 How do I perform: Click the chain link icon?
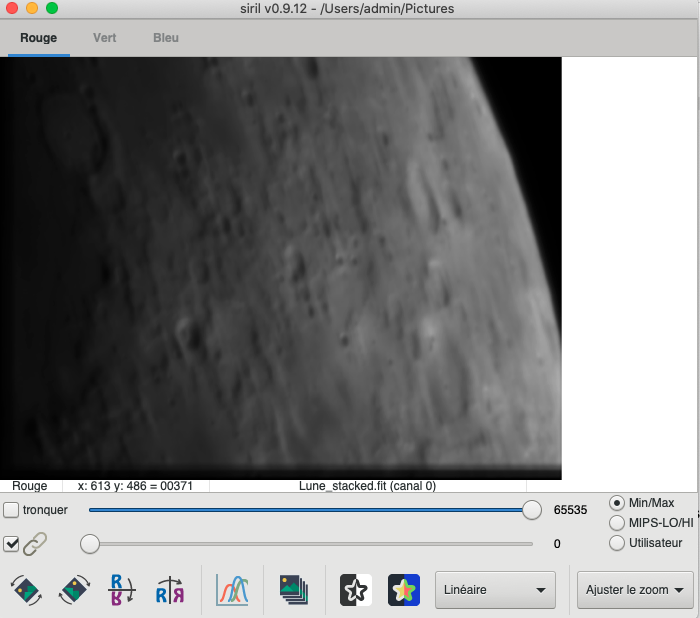(35, 544)
